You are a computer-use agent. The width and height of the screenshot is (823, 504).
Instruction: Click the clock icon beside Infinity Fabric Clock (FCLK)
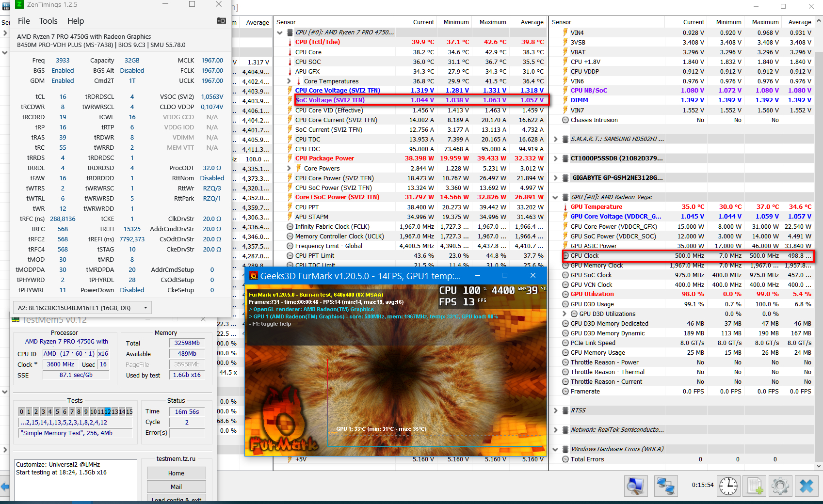pyautogui.click(x=290, y=226)
